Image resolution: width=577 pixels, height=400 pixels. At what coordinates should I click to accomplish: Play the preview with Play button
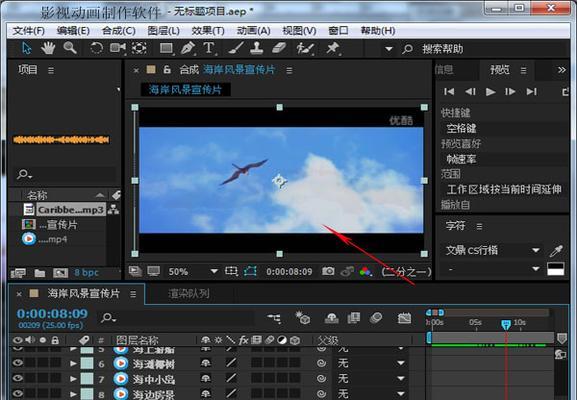point(490,92)
